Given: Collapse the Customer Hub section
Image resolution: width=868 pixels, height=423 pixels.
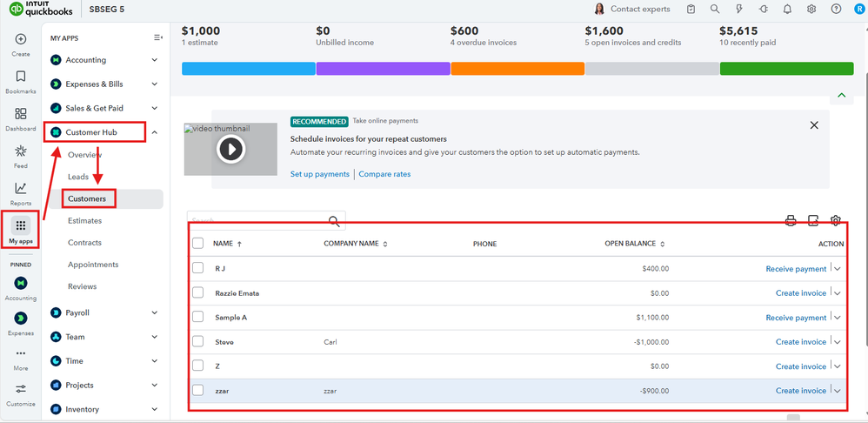Looking at the screenshot, I should [154, 132].
